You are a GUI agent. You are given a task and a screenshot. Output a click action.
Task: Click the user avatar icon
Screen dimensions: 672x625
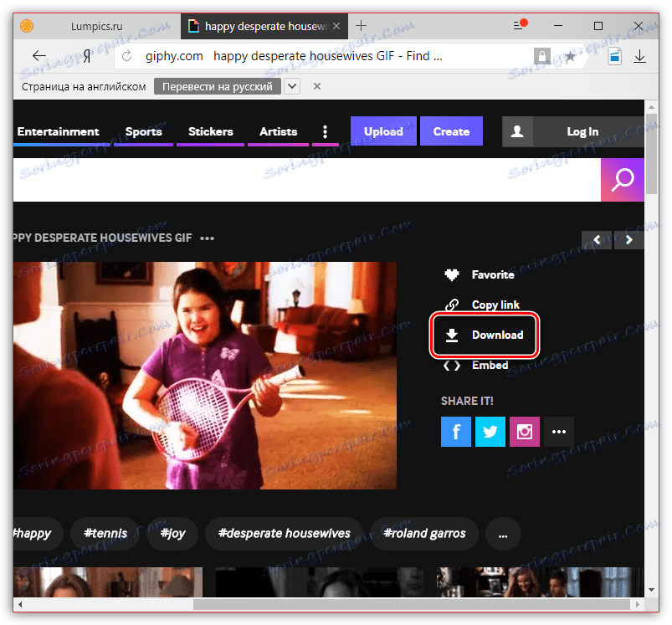pyautogui.click(x=517, y=131)
